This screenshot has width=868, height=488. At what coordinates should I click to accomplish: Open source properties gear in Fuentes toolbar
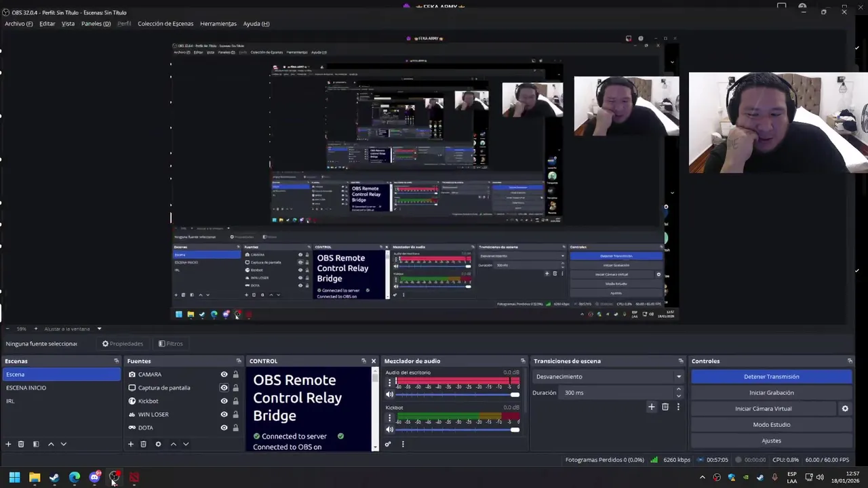158,444
